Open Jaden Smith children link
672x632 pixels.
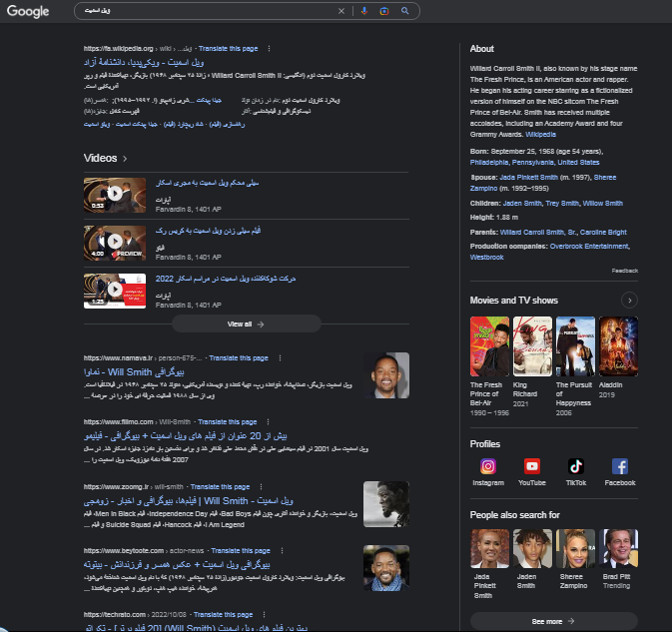pos(522,203)
